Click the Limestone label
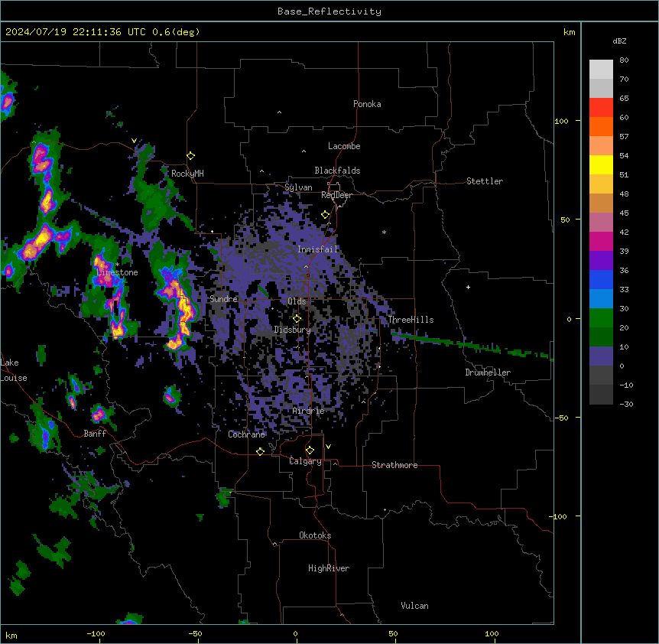659x644 pixels. (x=117, y=272)
